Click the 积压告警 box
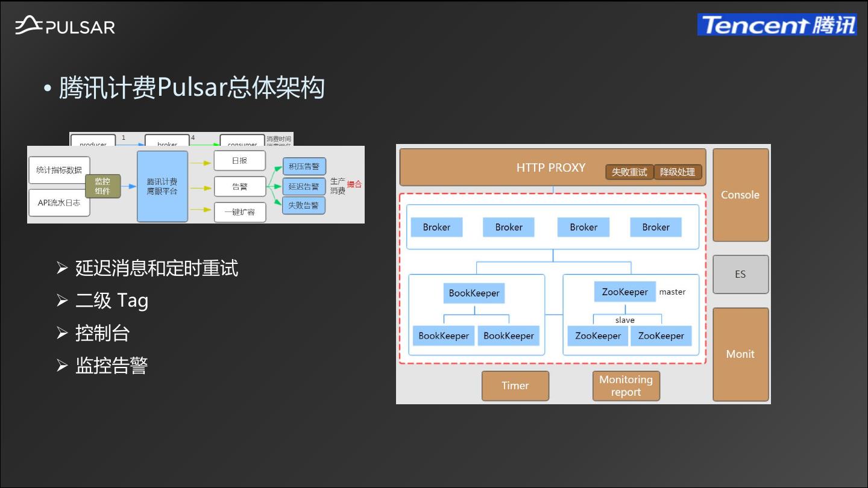Viewport: 868px width, 488px height. (304, 166)
